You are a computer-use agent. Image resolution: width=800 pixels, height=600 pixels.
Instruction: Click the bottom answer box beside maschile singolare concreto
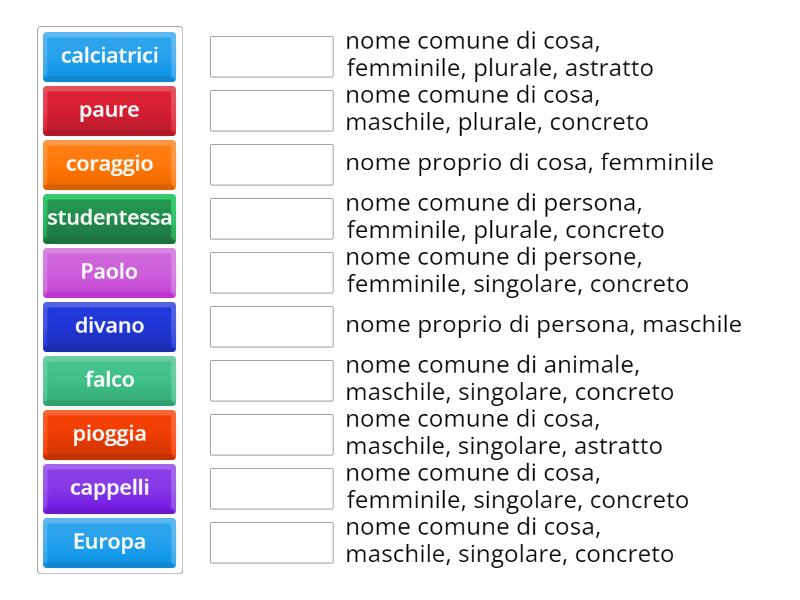(270, 543)
